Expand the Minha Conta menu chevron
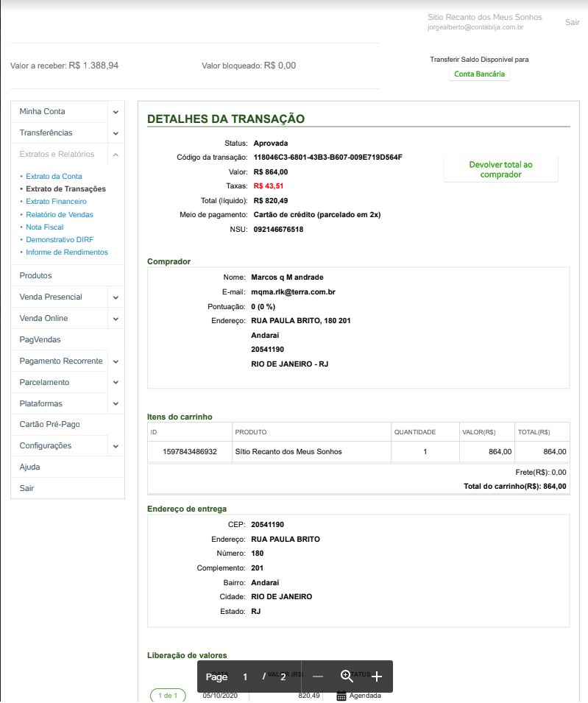Screen dimensions: 588x703 click(116, 112)
